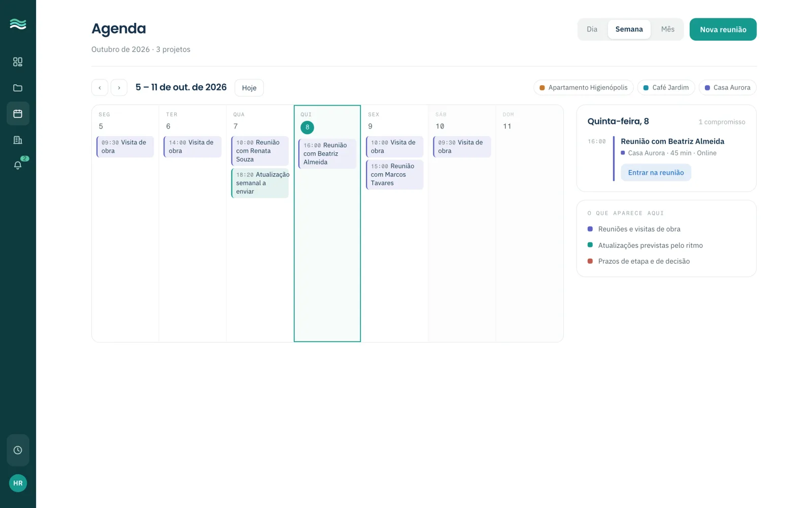This screenshot has width=812, height=508.
Task: Open Saturday's 09:30 Visita de obra
Action: pos(462,147)
